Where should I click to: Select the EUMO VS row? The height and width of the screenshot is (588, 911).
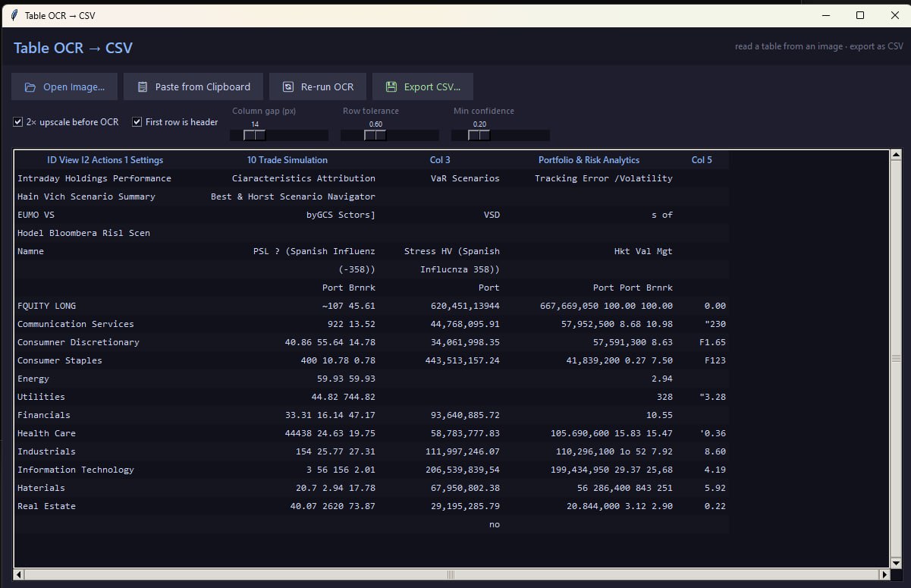(x=372, y=215)
